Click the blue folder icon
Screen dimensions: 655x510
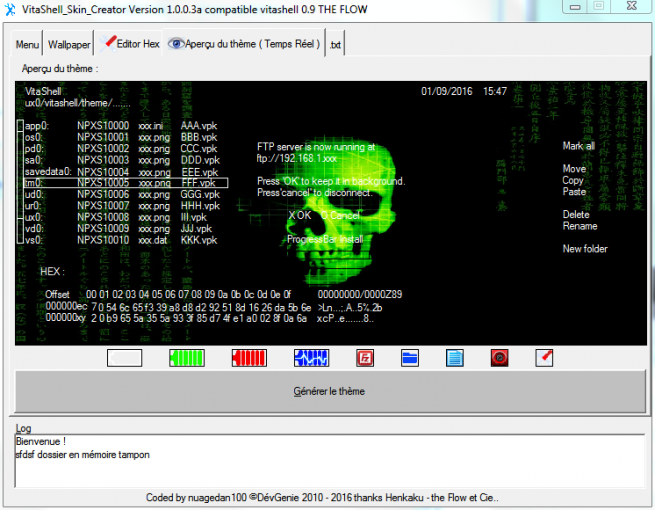click(410, 357)
